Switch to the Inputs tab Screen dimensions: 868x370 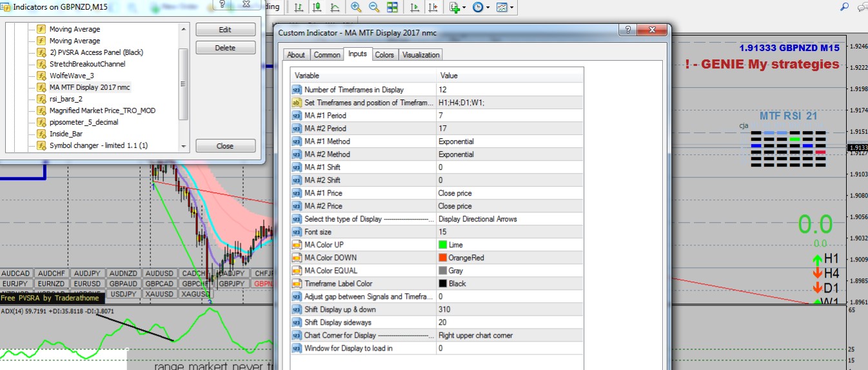coord(357,54)
